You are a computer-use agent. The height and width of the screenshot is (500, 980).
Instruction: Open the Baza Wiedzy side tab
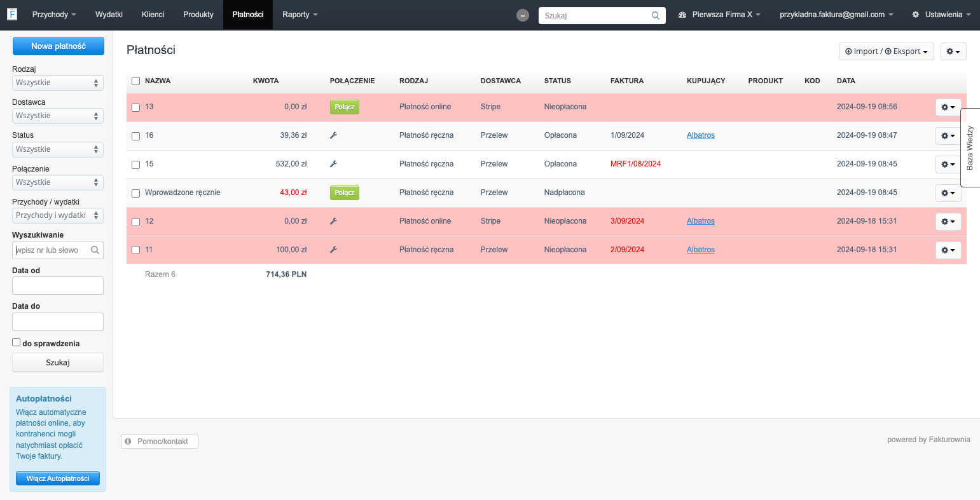click(970, 148)
